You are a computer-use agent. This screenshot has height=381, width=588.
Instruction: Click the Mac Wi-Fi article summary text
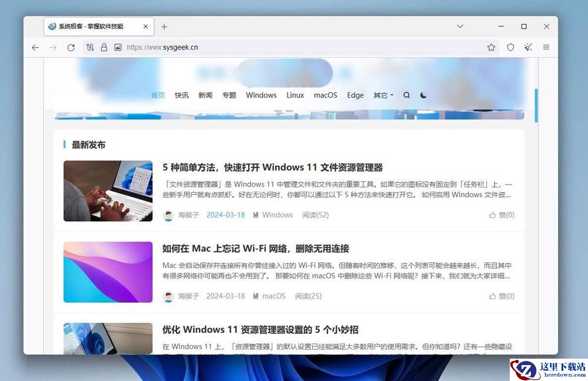pos(338,270)
